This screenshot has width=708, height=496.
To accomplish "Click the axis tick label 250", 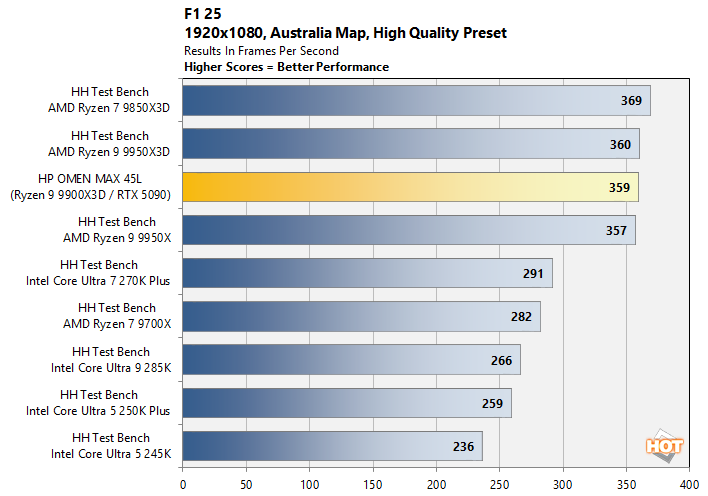I will 499,485.
